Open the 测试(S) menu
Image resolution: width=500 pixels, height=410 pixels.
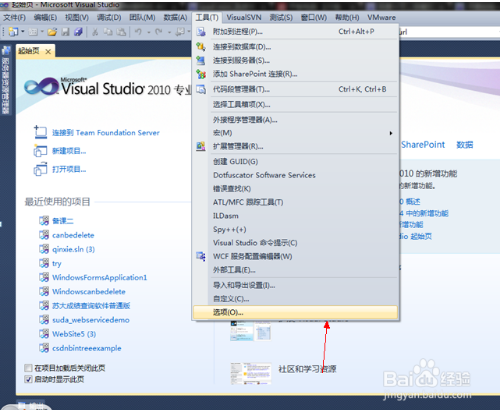[x=281, y=17]
